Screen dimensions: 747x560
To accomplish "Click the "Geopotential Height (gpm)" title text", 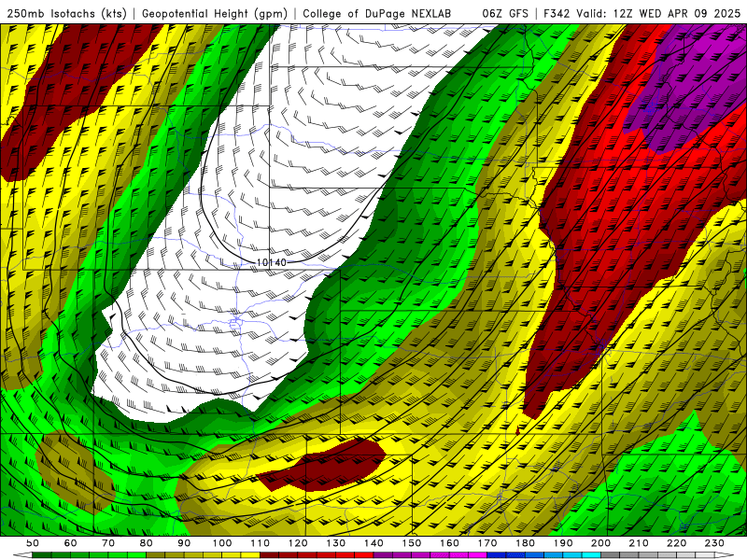I will [215, 14].
